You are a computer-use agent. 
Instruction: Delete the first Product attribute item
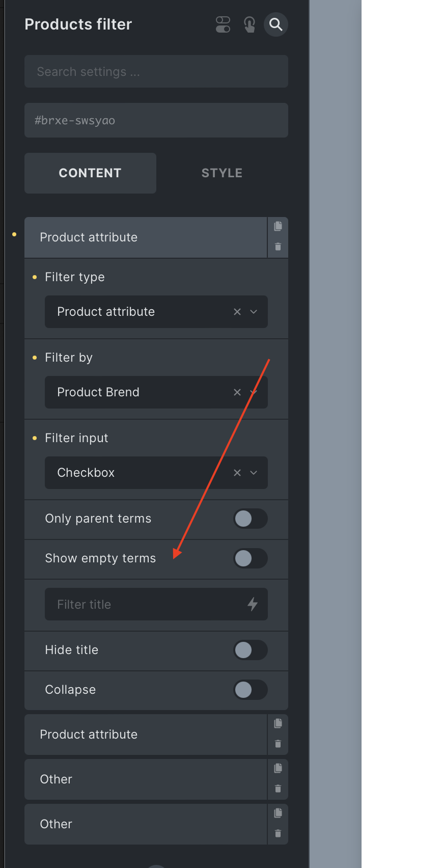[x=278, y=247]
